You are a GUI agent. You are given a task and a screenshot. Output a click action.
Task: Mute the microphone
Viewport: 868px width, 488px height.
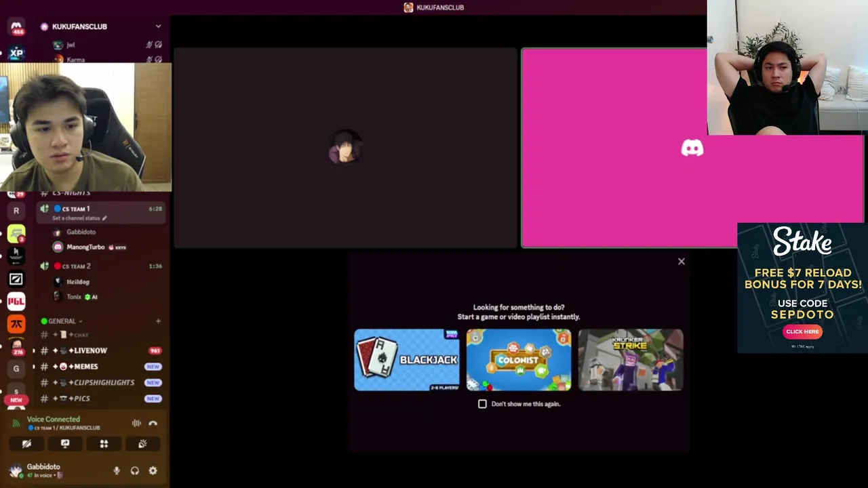point(117,470)
